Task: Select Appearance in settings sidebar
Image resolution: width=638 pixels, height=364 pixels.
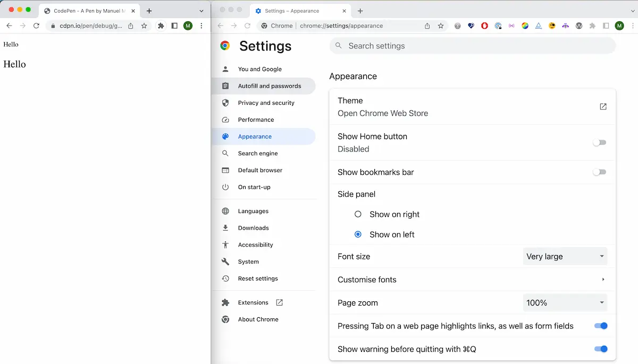Action: pos(264,137)
